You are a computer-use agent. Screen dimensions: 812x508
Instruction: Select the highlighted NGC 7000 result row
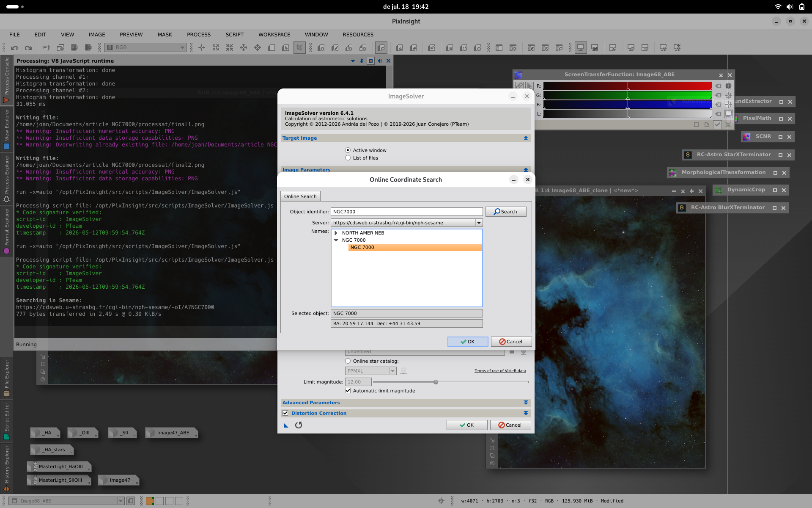[415, 247]
